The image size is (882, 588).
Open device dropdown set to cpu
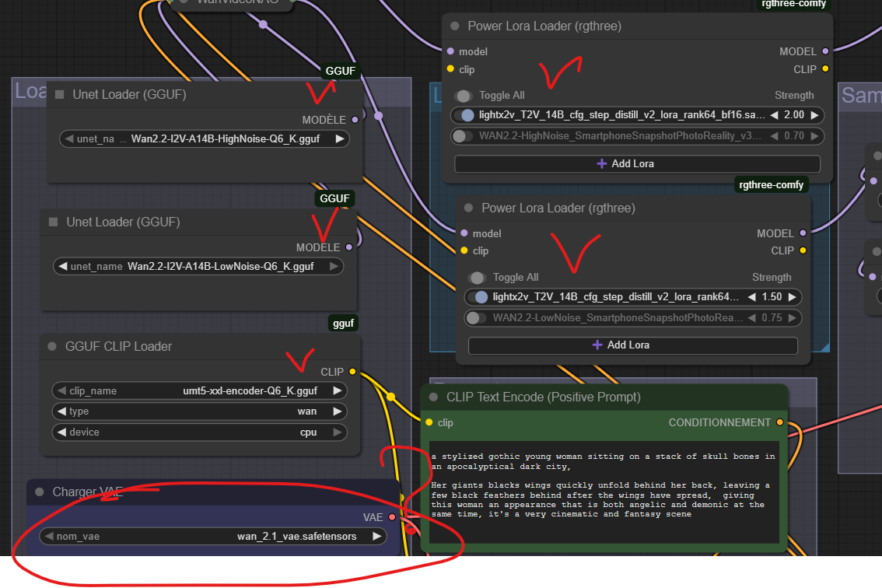199,432
